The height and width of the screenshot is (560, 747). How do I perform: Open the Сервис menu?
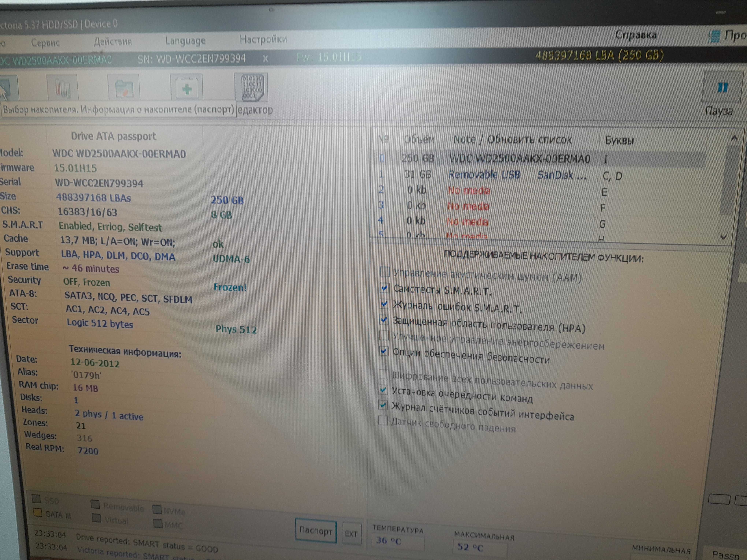45,43
